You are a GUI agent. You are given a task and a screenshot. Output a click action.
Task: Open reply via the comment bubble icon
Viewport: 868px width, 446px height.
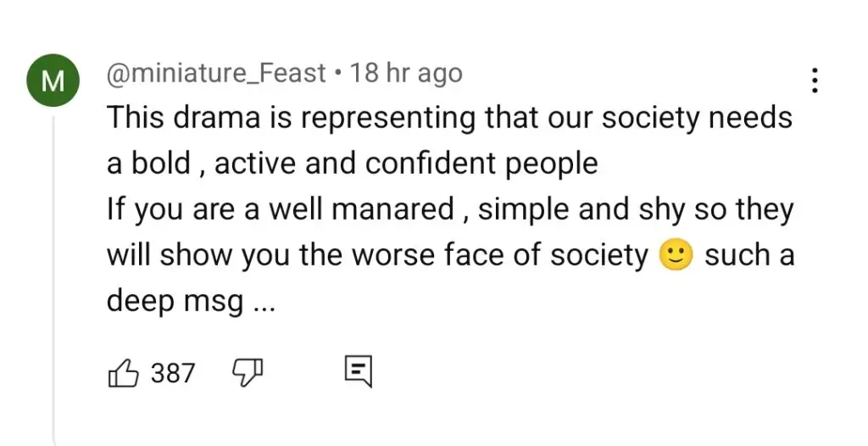click(359, 371)
